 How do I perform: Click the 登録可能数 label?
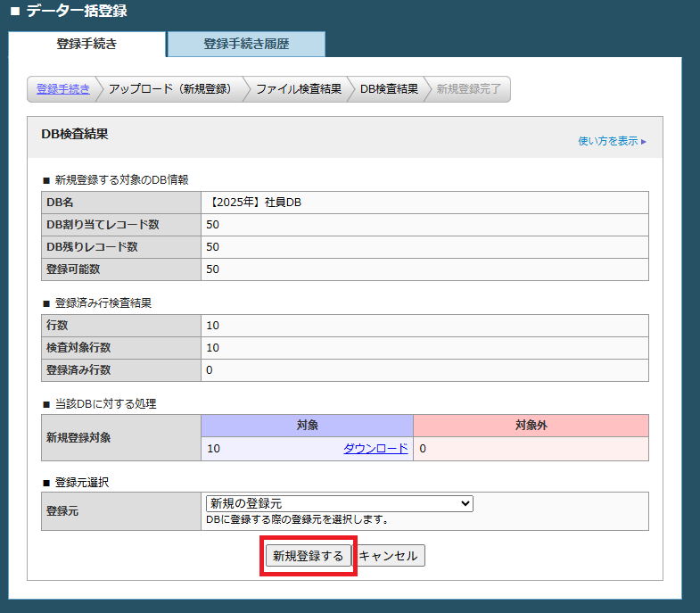(73, 269)
